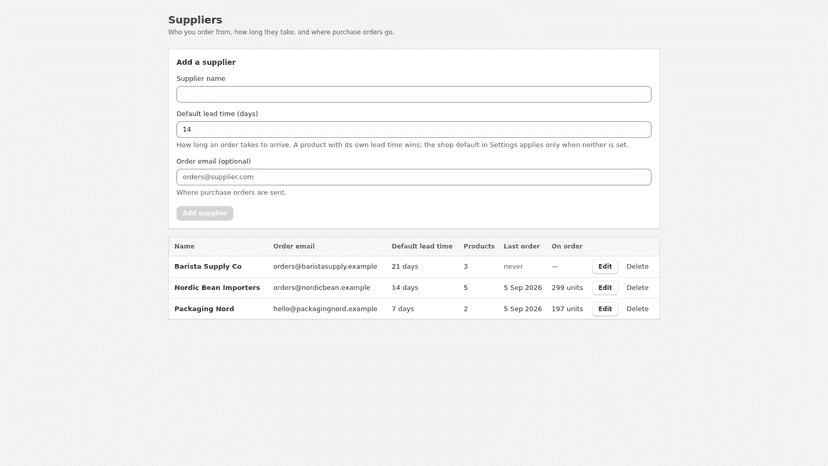Delete the Packaging Nord supplier
The height and width of the screenshot is (466, 828).
tap(637, 309)
